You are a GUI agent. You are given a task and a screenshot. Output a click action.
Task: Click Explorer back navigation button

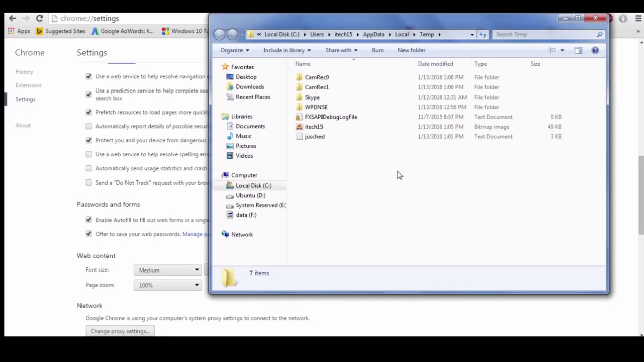tap(219, 34)
